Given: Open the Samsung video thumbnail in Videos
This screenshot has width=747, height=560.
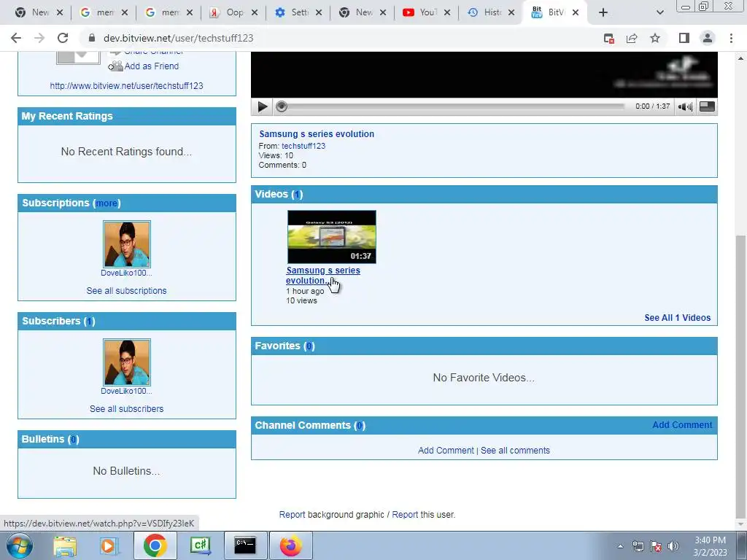Looking at the screenshot, I should point(332,237).
